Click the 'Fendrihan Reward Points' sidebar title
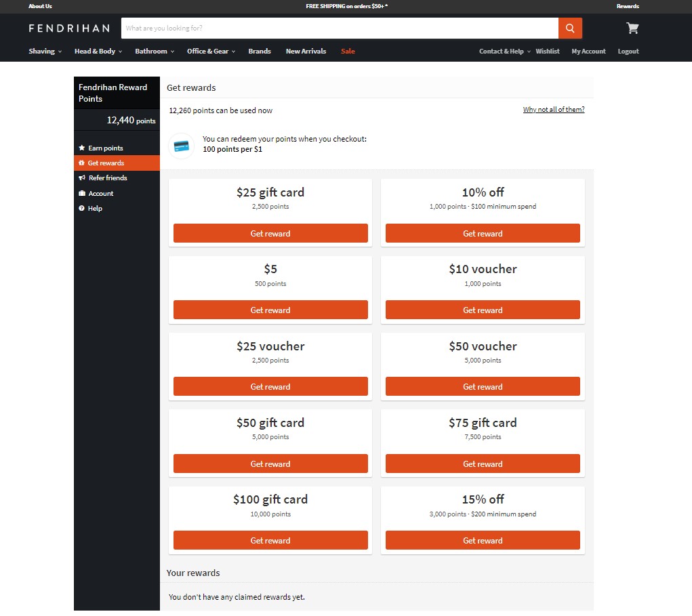This screenshot has height=616, width=692. tap(113, 93)
